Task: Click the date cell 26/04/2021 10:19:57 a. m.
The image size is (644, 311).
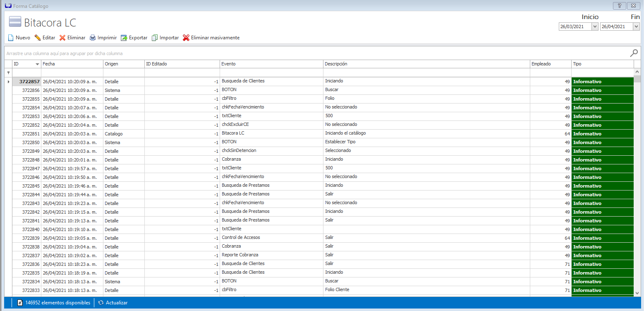Action: coord(72,169)
